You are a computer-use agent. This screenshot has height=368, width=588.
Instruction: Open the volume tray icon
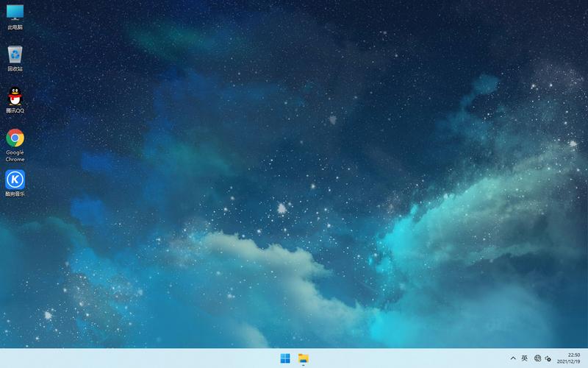[548, 358]
